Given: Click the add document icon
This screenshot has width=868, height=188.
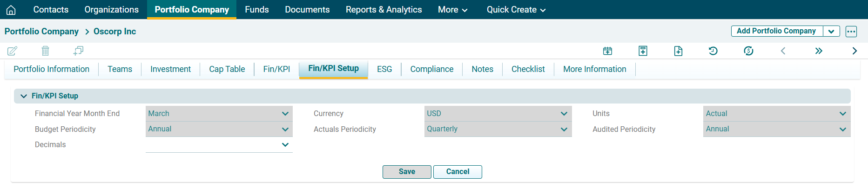Looking at the screenshot, I should [x=678, y=51].
